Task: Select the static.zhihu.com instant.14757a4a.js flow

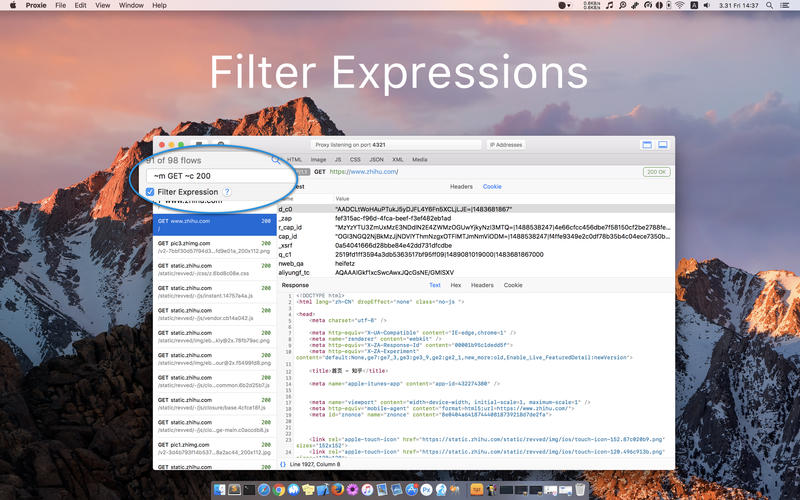Action: (215, 291)
